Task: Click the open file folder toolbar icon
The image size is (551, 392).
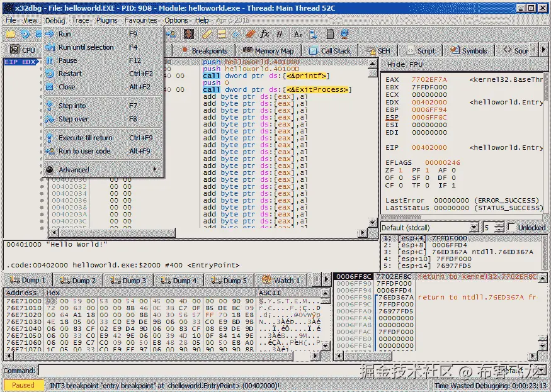Action: pyautogui.click(x=10, y=34)
